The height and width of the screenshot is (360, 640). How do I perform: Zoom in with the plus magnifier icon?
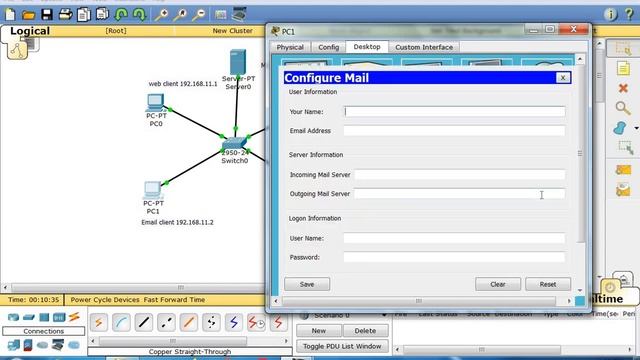[x=161, y=15]
